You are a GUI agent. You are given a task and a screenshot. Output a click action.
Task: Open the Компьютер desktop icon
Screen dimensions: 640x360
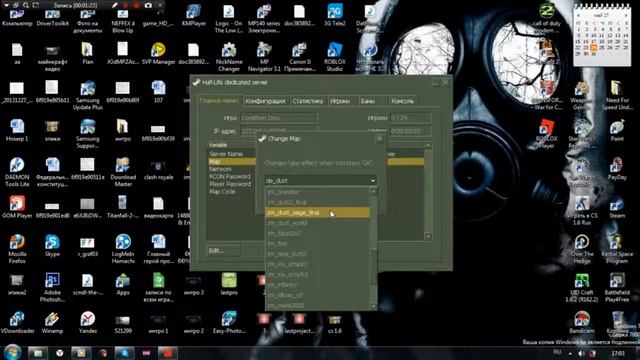[x=17, y=18]
